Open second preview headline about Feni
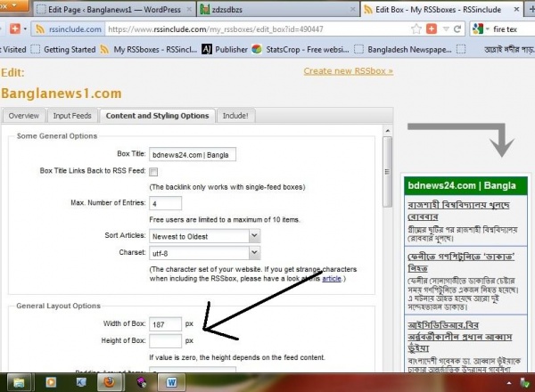The height and width of the screenshot is (392, 535). coord(461,262)
